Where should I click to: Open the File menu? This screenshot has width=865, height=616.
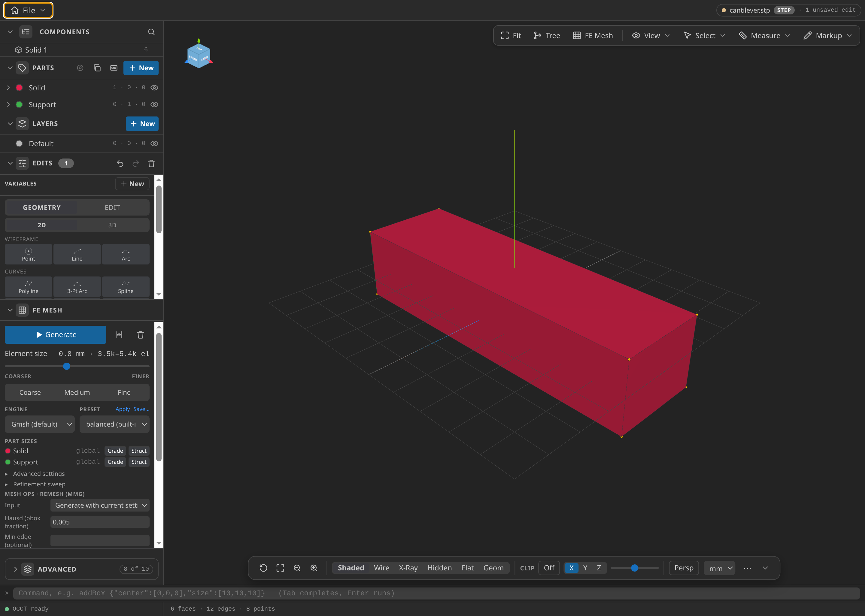pyautogui.click(x=29, y=10)
